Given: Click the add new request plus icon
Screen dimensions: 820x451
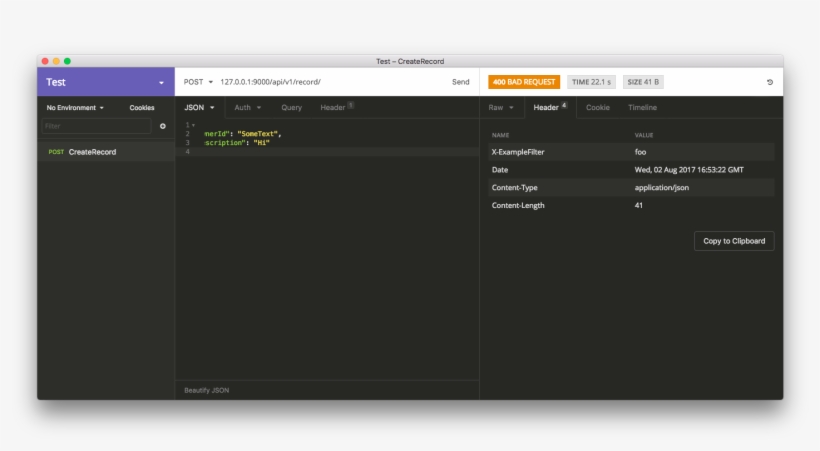Looking at the screenshot, I should click(x=163, y=126).
